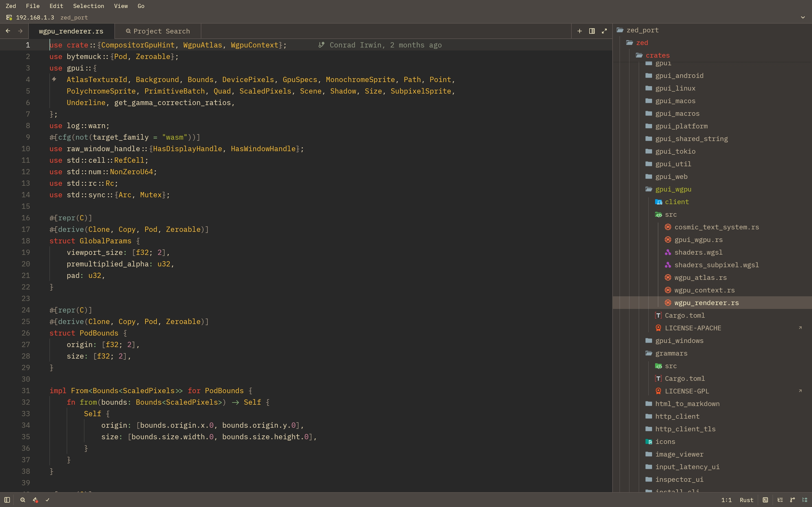Viewport: 812px width, 507px height.
Task: Open the title bar chevron dropdown
Action: [x=803, y=18]
